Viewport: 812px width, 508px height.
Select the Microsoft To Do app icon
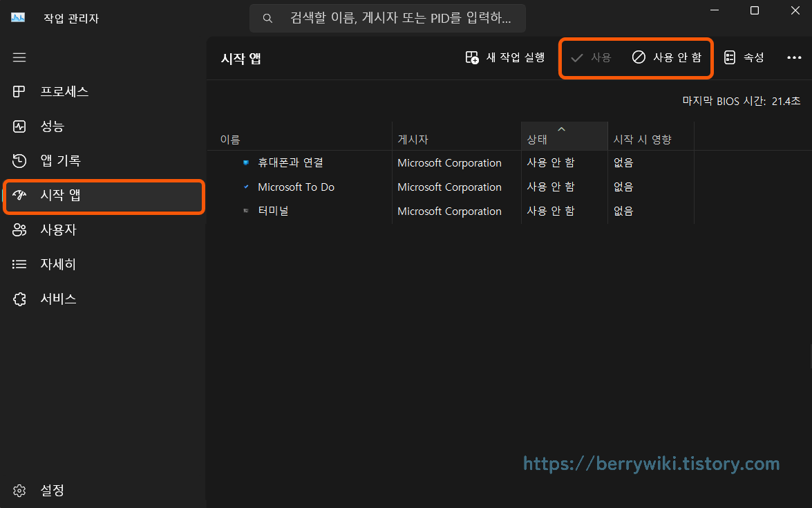pos(246,186)
